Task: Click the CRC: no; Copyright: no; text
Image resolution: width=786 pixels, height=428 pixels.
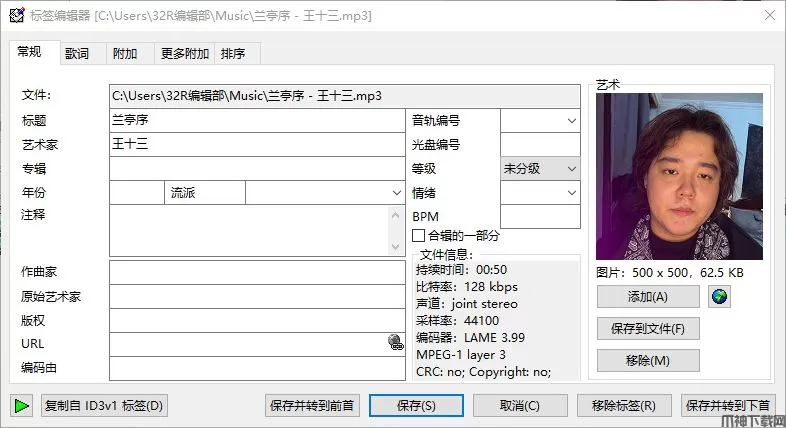Action: [x=483, y=372]
